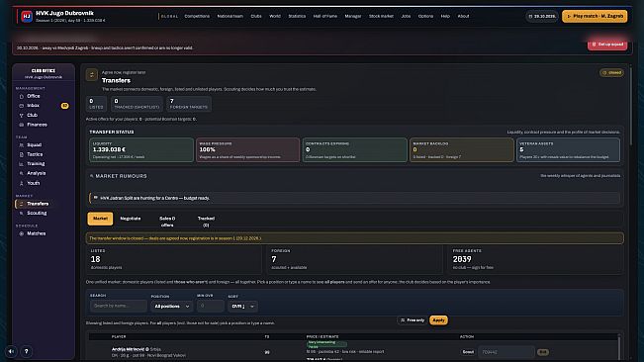Expand the All positions dropdown
The height and width of the screenshot is (362, 644).
[x=172, y=307]
